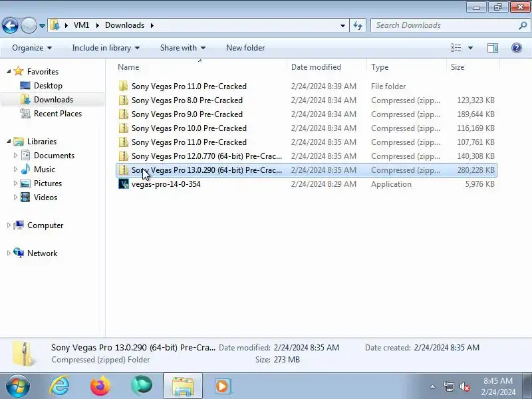Expand the Pictures library
532x399 pixels.
point(15,184)
